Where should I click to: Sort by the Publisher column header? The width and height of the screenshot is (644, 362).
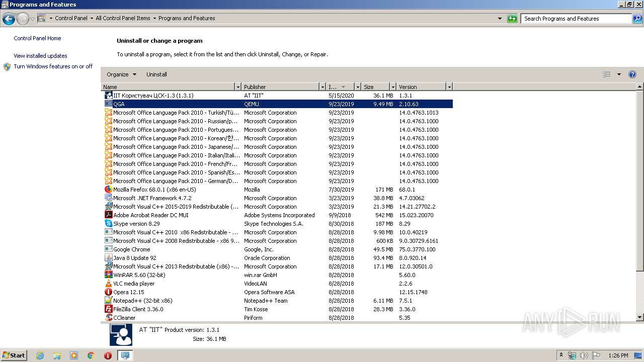(281, 87)
